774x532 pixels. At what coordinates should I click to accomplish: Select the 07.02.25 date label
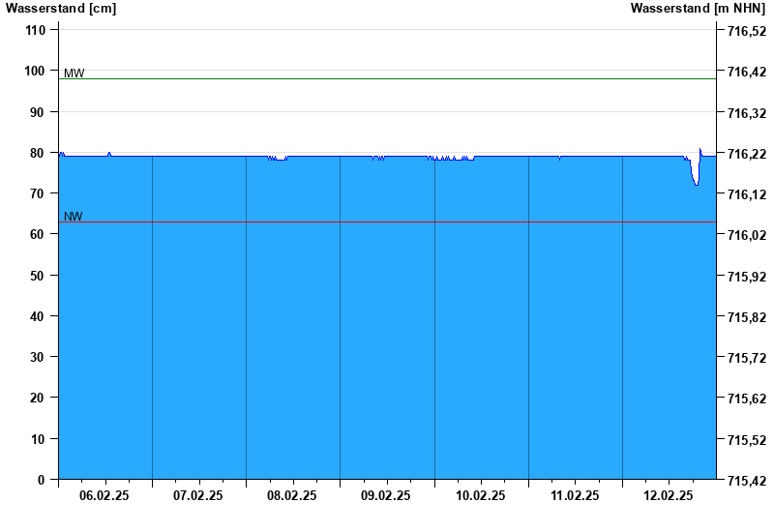tap(198, 495)
